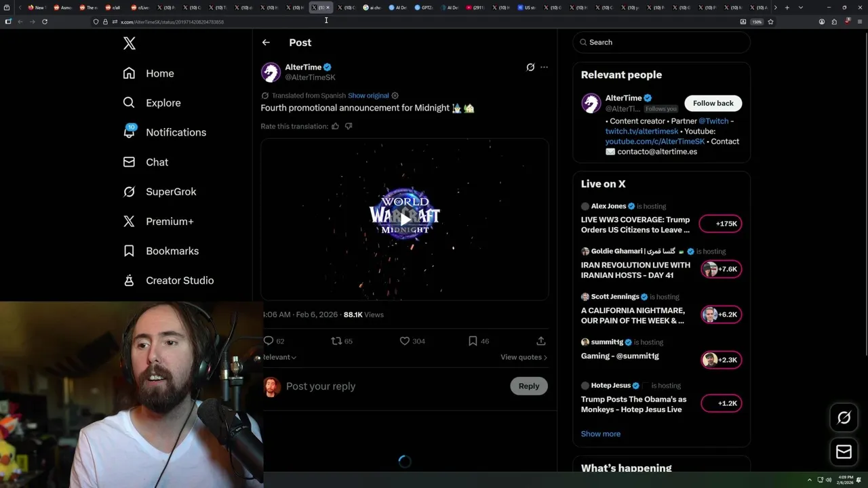Close the active X browser tab
Image resolution: width=868 pixels, height=488 pixels.
tap(328, 7)
